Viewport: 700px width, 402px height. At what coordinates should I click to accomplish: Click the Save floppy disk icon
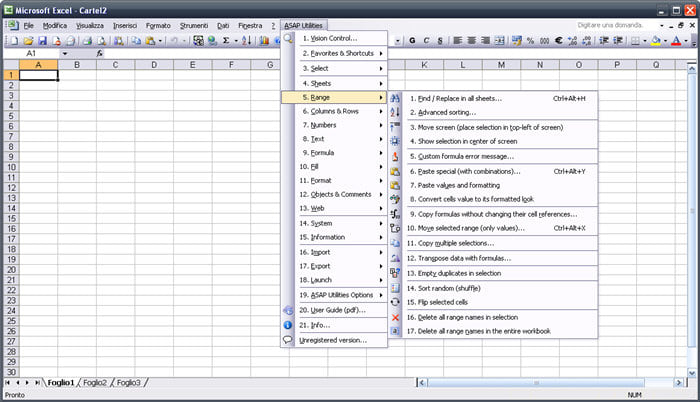[x=42, y=41]
